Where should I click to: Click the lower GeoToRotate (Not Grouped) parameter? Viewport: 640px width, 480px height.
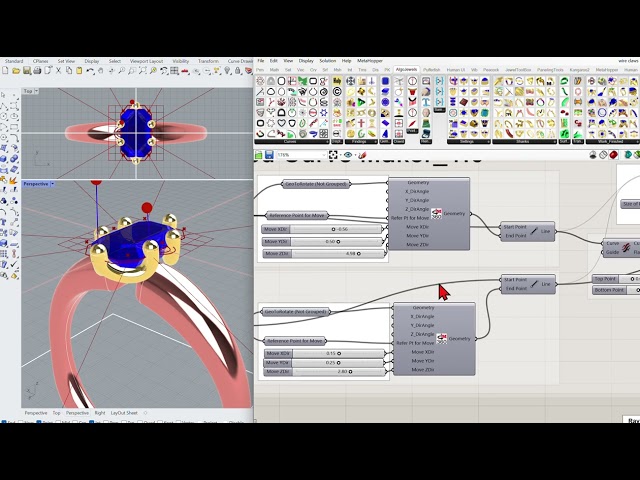(296, 312)
